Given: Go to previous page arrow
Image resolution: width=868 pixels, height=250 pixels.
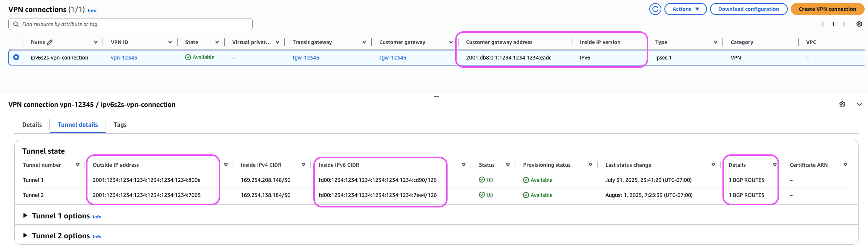Looking at the screenshot, I should click(x=823, y=24).
